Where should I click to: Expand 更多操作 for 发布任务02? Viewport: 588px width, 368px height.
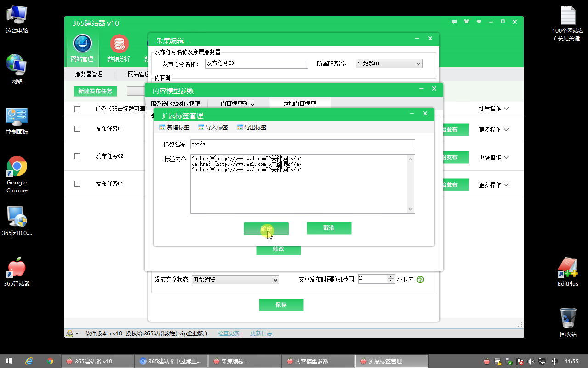pyautogui.click(x=494, y=157)
